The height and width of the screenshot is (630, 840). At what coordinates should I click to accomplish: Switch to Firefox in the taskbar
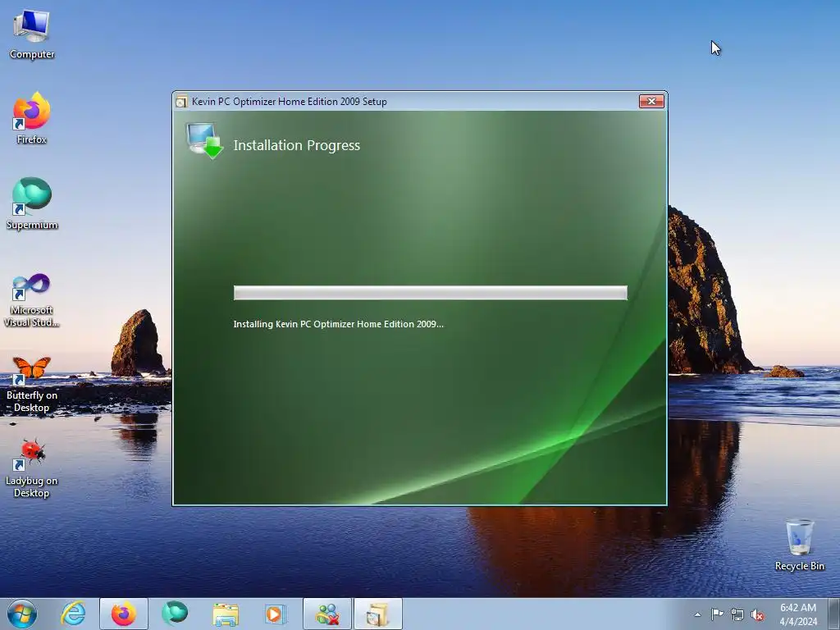[123, 614]
